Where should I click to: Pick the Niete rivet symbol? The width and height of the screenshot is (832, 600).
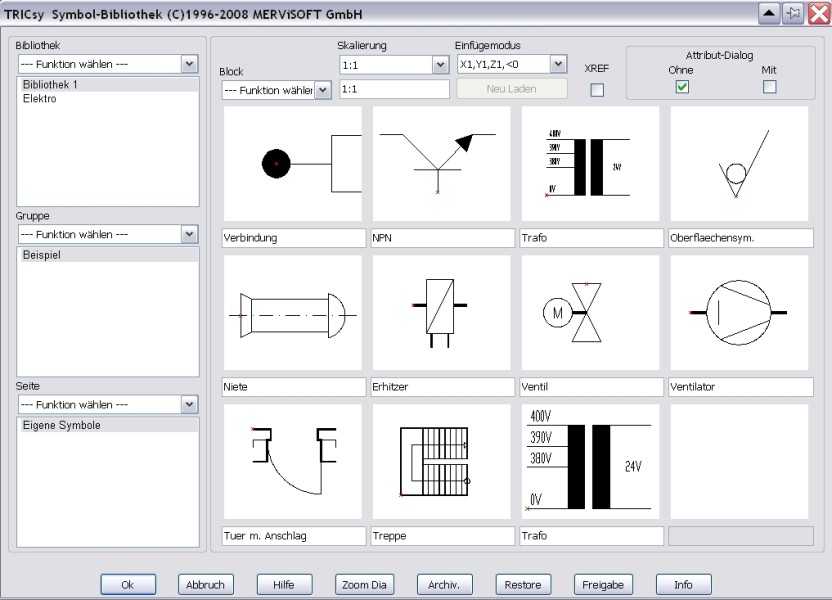pyautogui.click(x=293, y=312)
